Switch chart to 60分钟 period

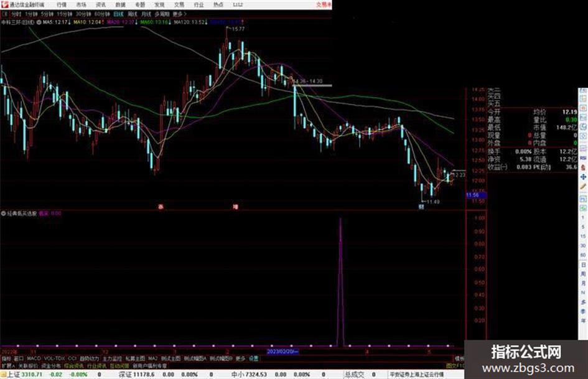tap(102, 14)
